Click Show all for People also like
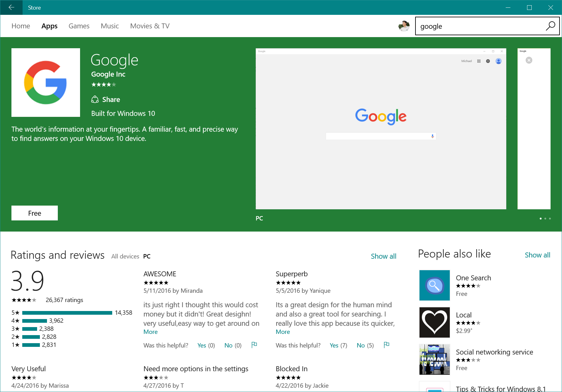The height and width of the screenshot is (392, 562). tap(537, 255)
